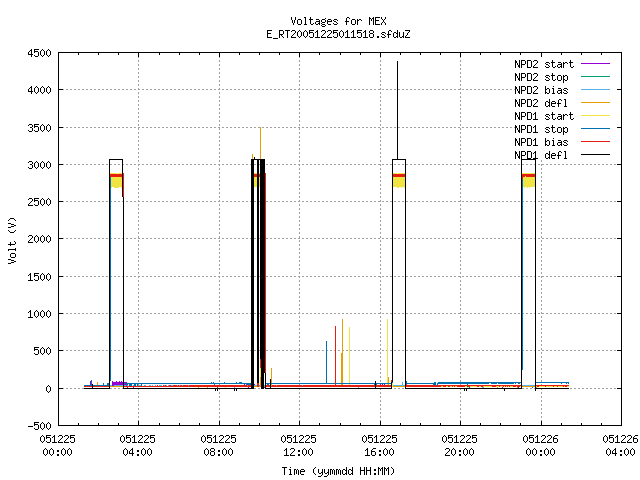
Task: Click the '051226 04:00' x-axis label
Action: click(x=620, y=446)
